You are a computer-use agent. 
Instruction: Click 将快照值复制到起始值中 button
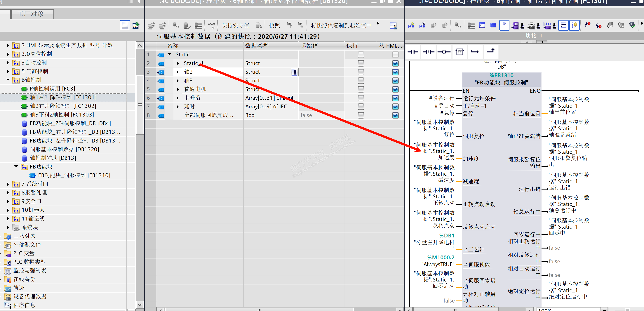pyautogui.click(x=341, y=25)
